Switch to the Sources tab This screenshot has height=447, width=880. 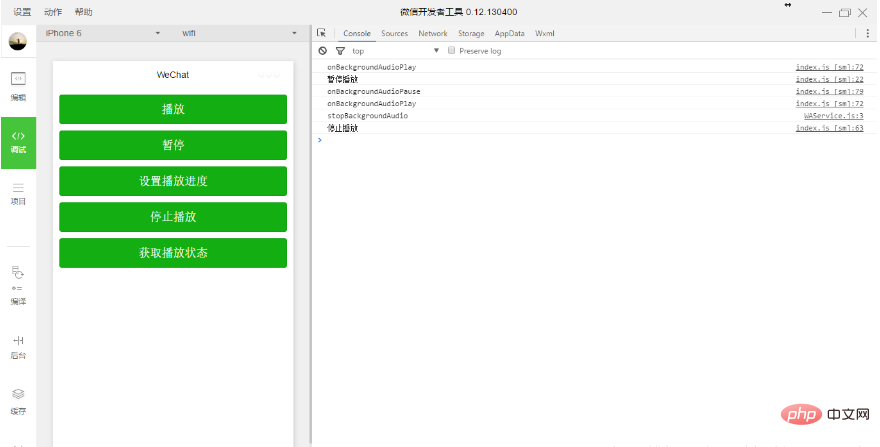pos(395,33)
